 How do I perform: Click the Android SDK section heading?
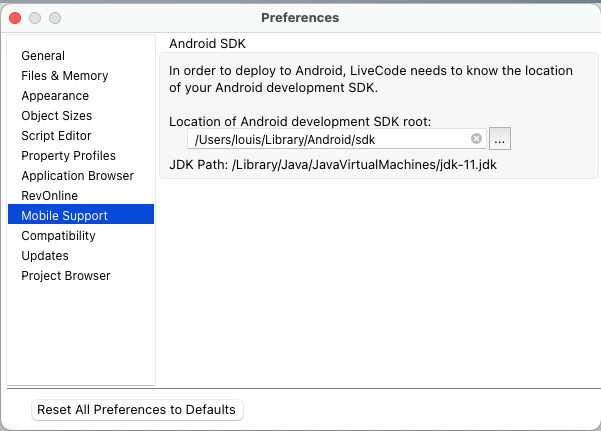[207, 44]
